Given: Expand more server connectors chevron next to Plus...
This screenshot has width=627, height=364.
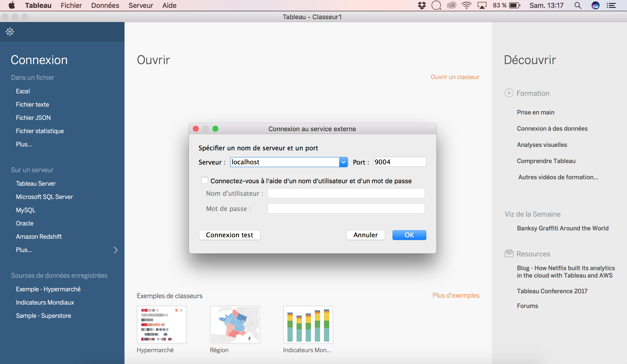Looking at the screenshot, I should tap(116, 250).
